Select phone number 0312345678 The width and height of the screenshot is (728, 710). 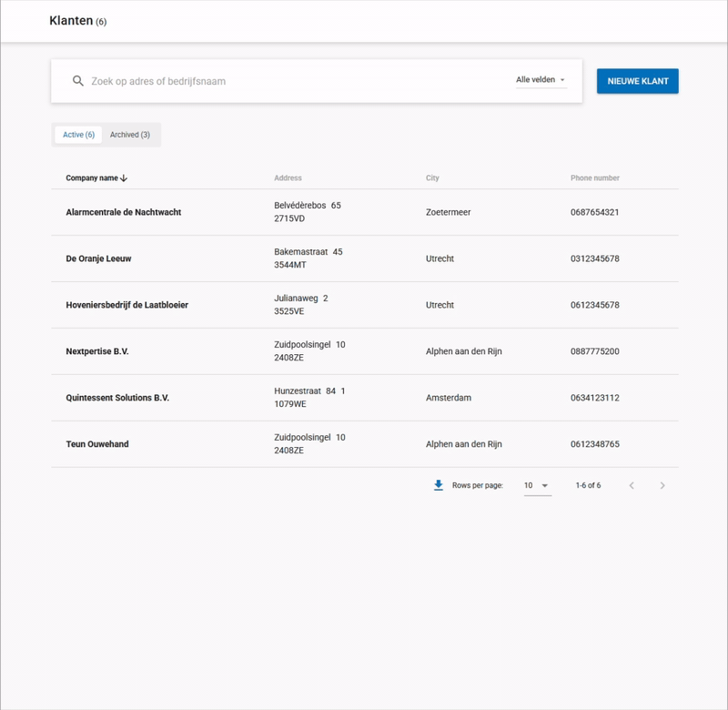[x=595, y=259]
